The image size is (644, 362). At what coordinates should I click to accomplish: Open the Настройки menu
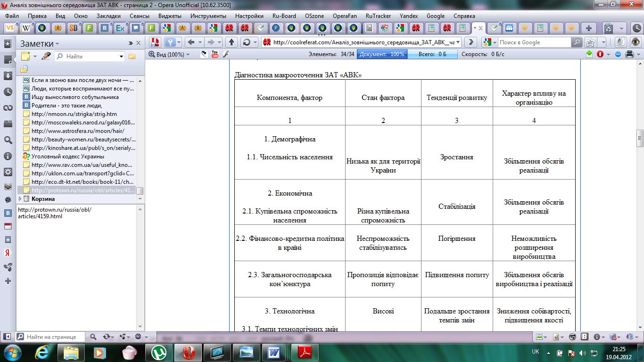249,16
